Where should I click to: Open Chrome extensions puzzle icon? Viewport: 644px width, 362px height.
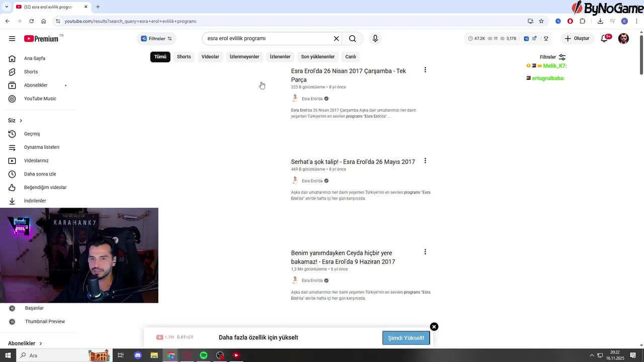[x=583, y=21]
